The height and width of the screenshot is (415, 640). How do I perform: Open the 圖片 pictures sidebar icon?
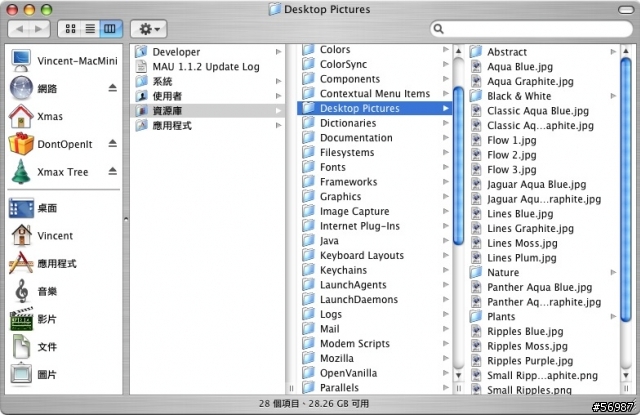(x=21, y=373)
